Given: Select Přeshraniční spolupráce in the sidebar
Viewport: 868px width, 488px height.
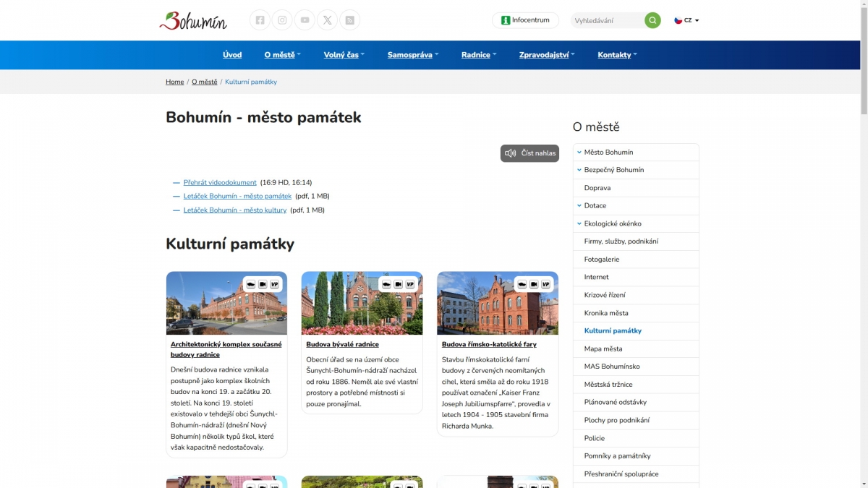Looking at the screenshot, I should coord(636,474).
